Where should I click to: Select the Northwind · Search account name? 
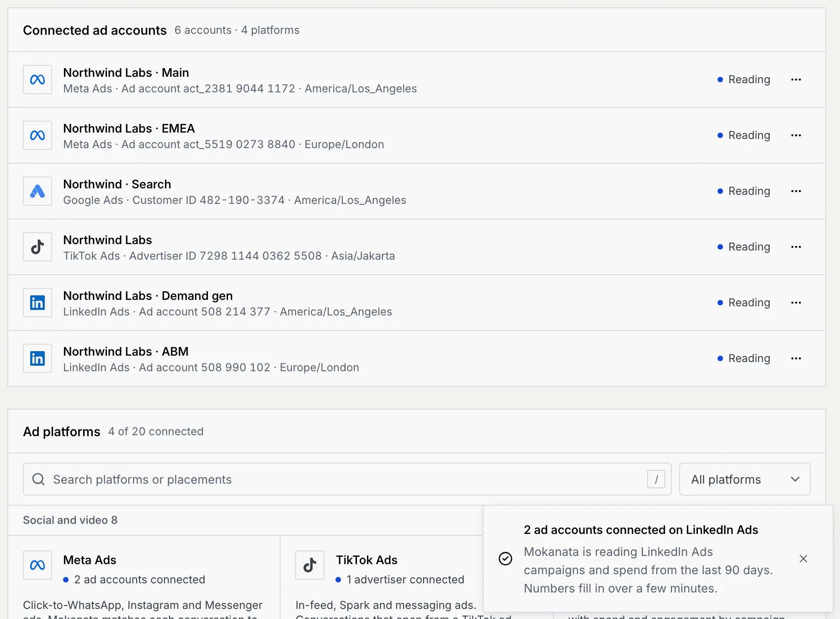click(117, 184)
